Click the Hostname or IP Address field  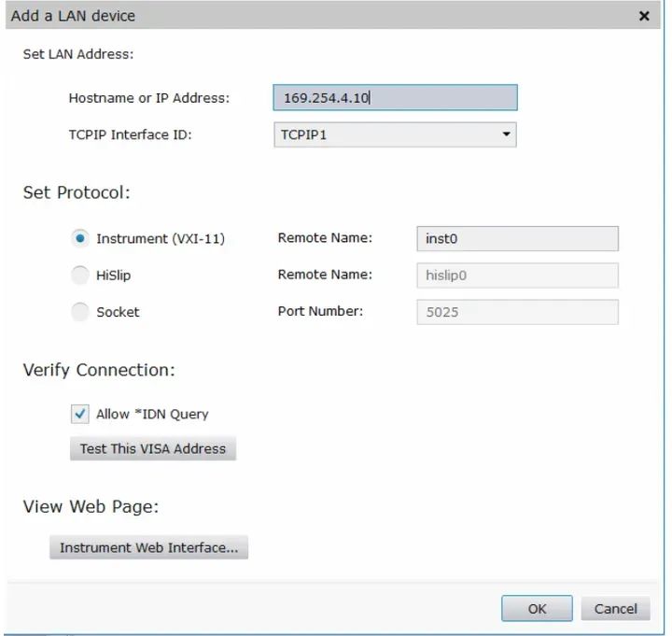tap(395, 98)
